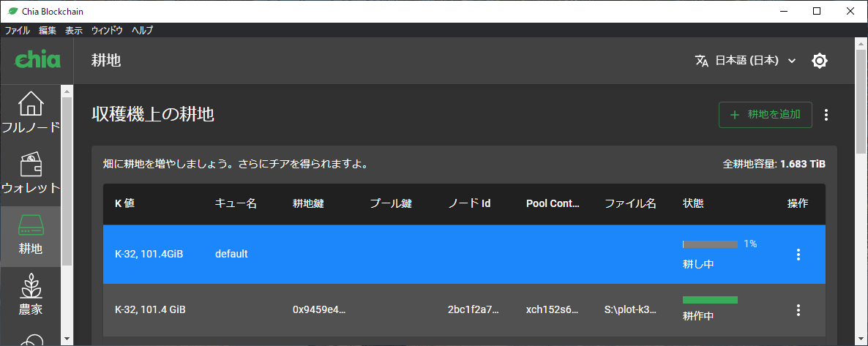Click the K-32, 101.4GiB plotting row cell
This screenshot has height=346, width=868.
tap(149, 254)
